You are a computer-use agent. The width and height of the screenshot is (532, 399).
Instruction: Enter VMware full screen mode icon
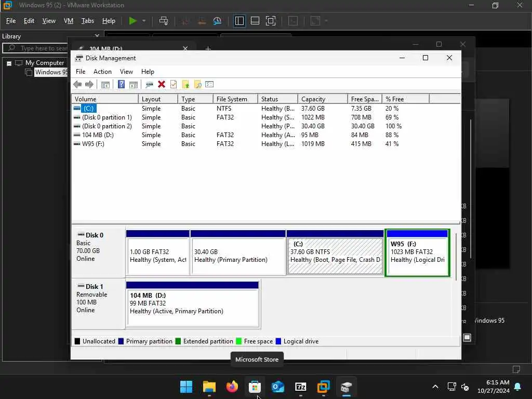270,21
